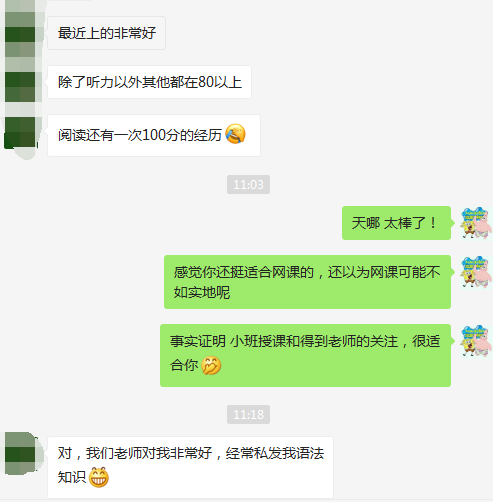Select the green bubble "天哪 太棒了！"
The width and height of the screenshot is (493, 502).
(396, 223)
